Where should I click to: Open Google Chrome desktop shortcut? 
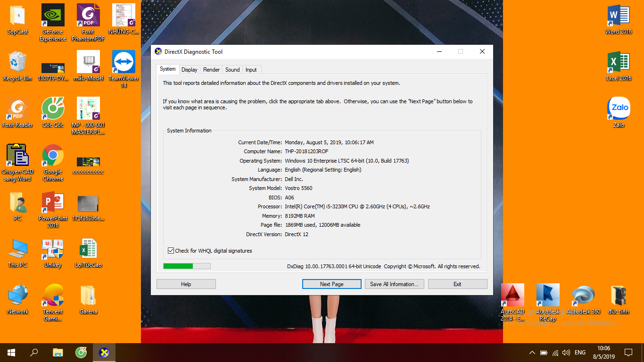click(x=53, y=156)
